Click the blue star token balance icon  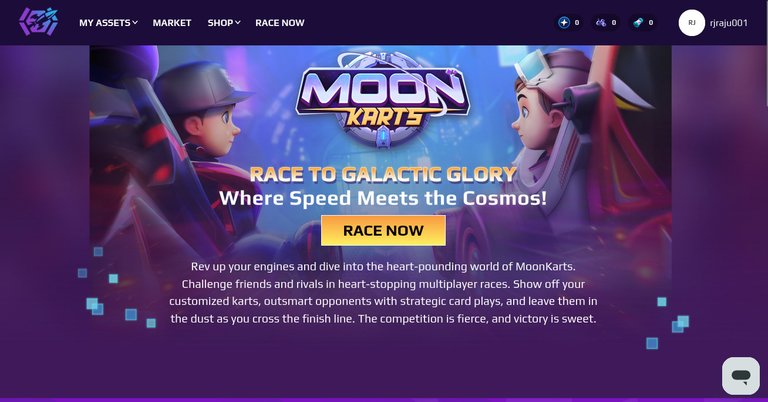pyautogui.click(x=564, y=23)
